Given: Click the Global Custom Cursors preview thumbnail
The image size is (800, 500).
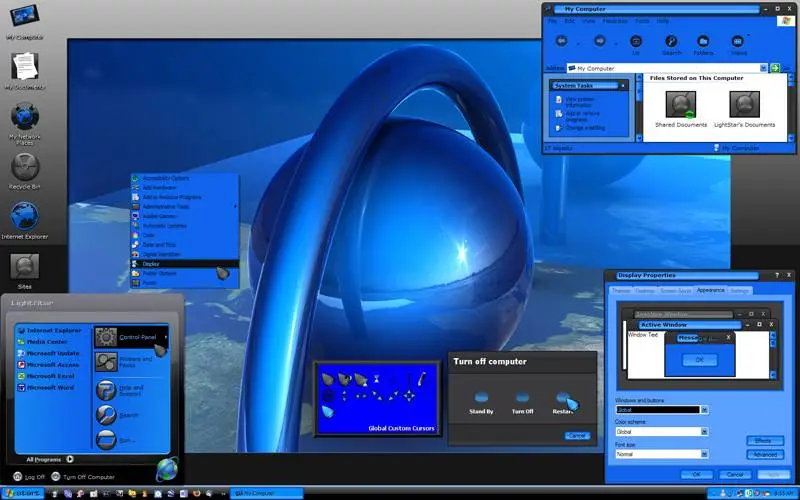Looking at the screenshot, I should [x=378, y=398].
